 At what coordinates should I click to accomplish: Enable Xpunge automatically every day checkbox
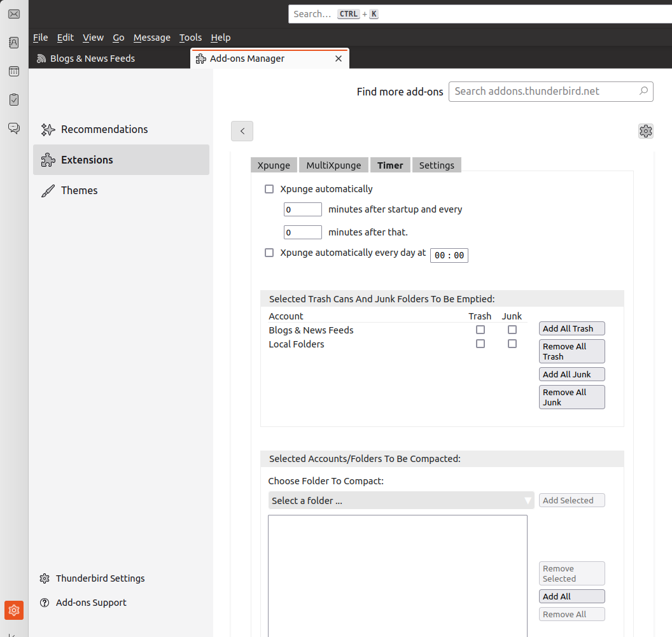point(269,253)
